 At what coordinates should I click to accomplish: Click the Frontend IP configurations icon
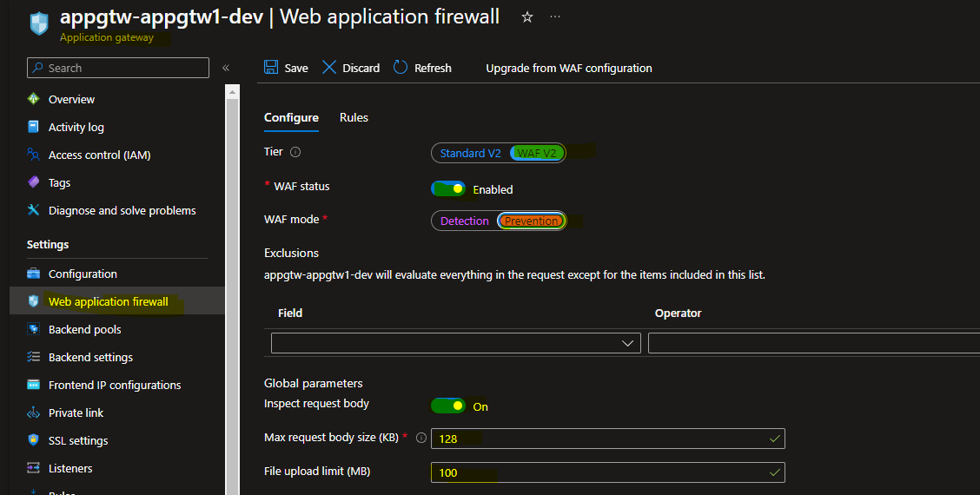(34, 385)
